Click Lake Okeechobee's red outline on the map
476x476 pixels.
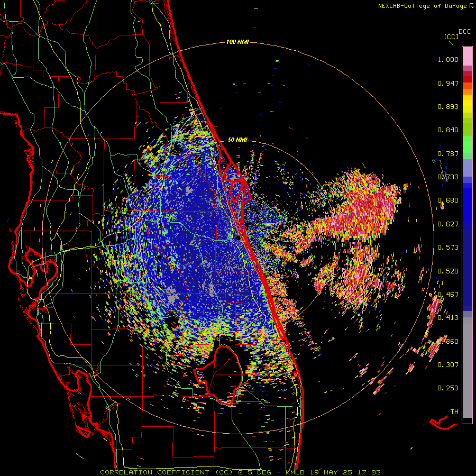coord(219,376)
